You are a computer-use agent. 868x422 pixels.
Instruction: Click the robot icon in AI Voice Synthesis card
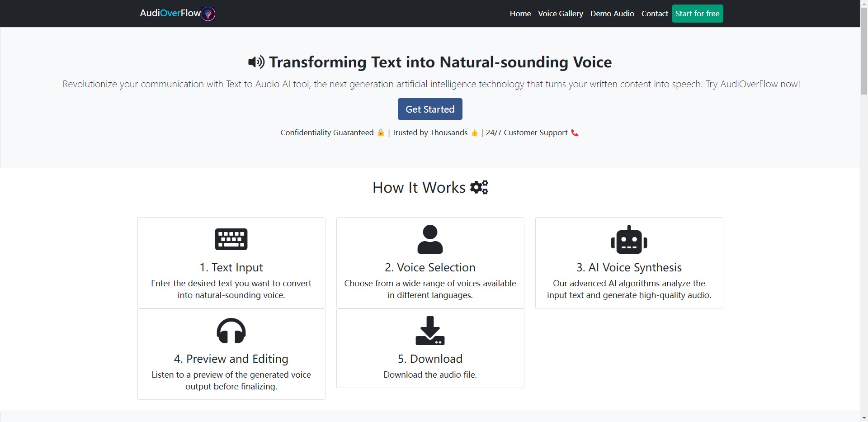coord(629,240)
